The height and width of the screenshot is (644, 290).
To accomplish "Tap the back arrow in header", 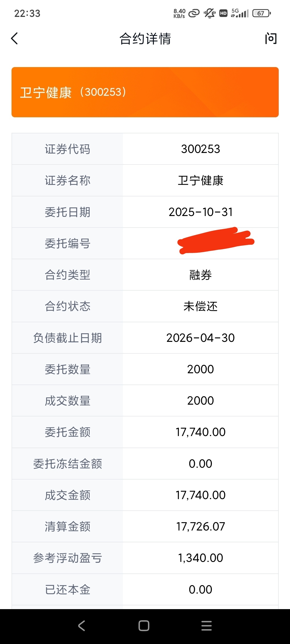I will pyautogui.click(x=15, y=38).
